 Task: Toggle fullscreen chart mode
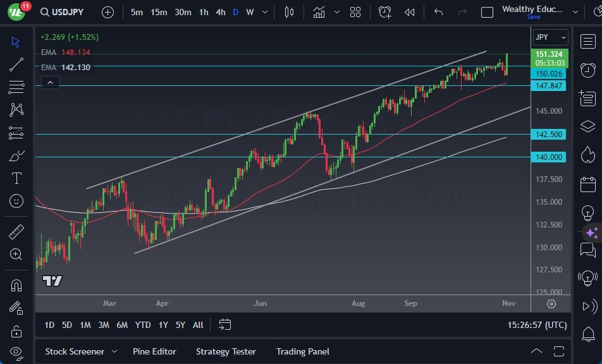(559, 351)
